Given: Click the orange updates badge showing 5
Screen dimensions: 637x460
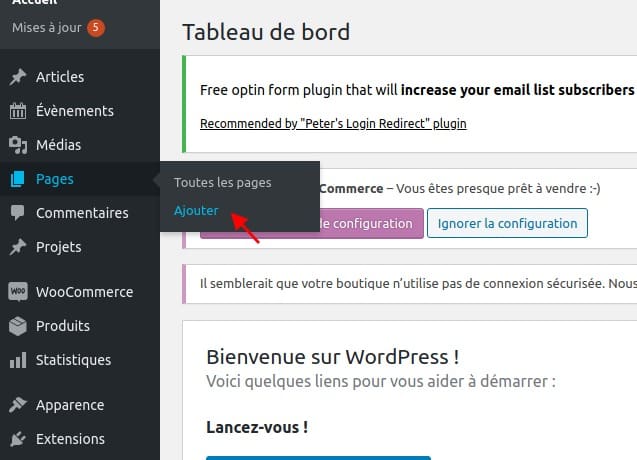Looking at the screenshot, I should pos(96,28).
